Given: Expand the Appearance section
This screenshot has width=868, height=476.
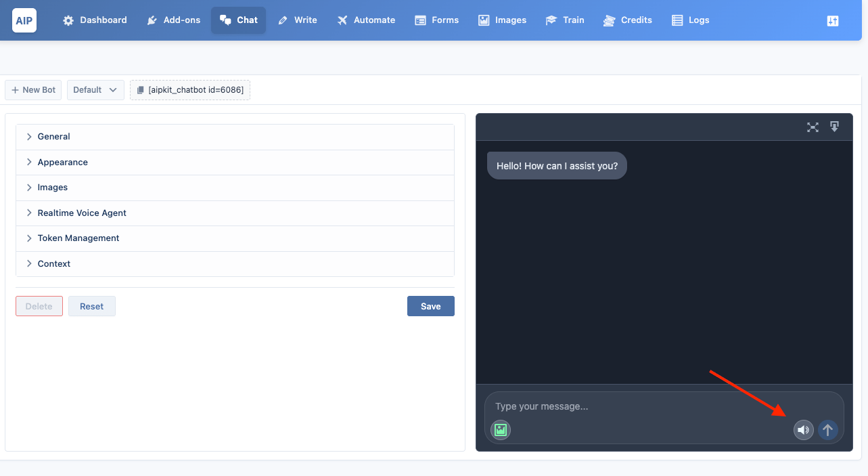Looking at the screenshot, I should 235,163.
